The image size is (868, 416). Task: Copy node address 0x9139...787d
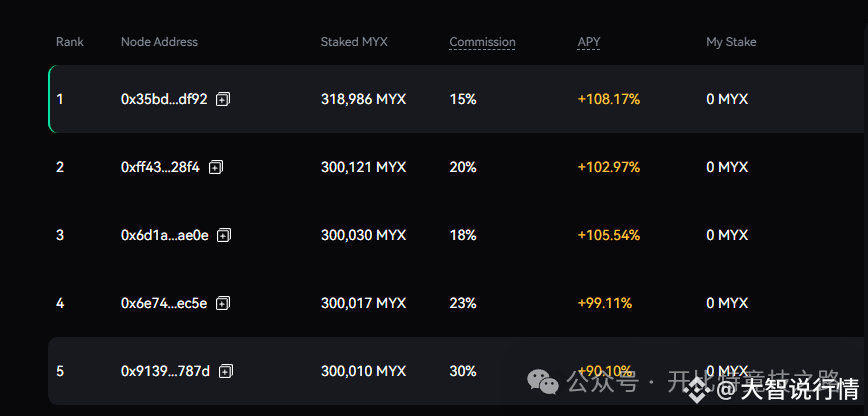(225, 371)
